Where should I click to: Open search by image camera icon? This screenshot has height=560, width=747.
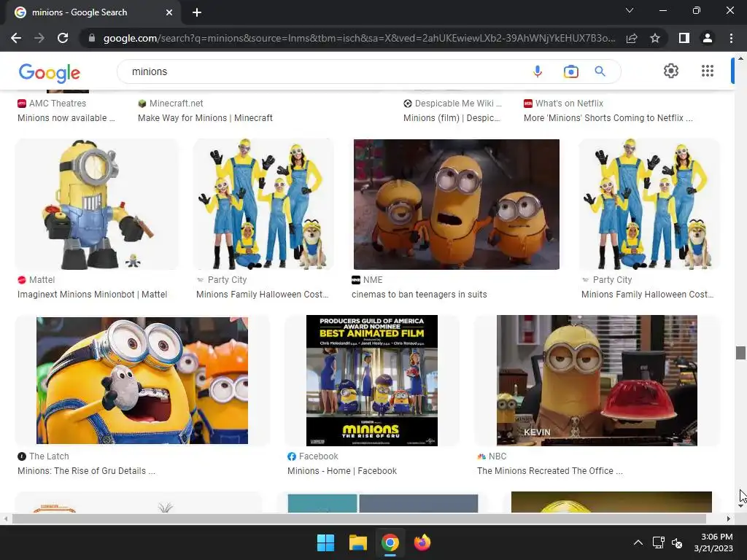(570, 71)
